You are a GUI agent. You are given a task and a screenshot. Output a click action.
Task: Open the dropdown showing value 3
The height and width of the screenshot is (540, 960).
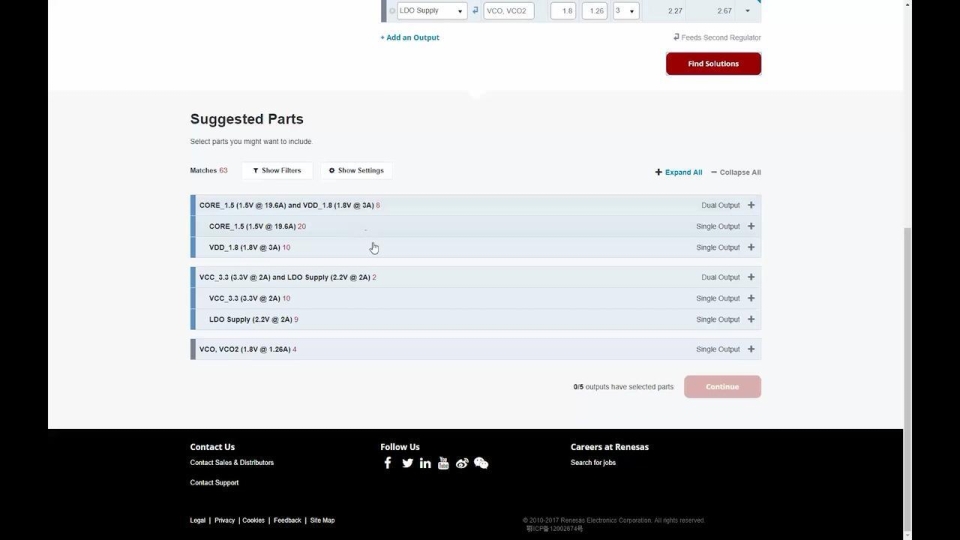[626, 11]
